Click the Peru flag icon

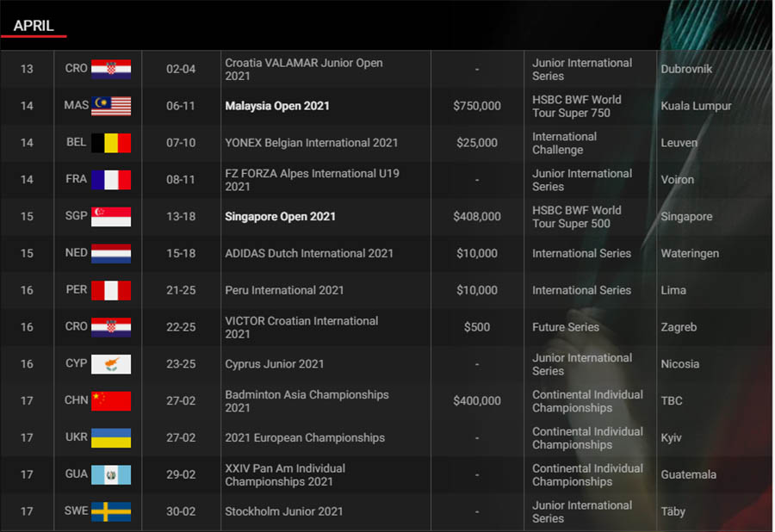pos(111,290)
